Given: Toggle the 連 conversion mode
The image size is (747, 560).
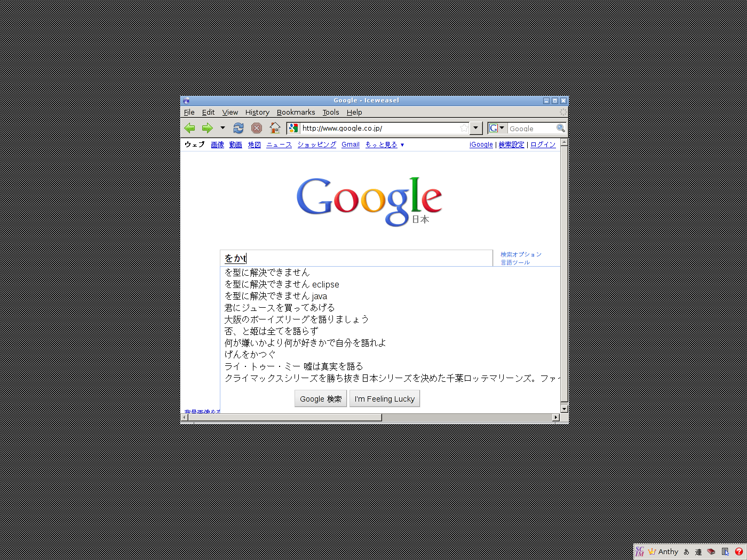Looking at the screenshot, I should click(698, 552).
